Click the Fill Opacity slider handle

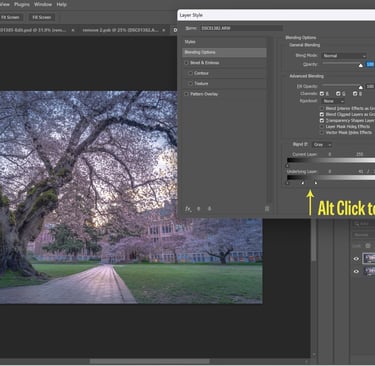click(x=360, y=87)
